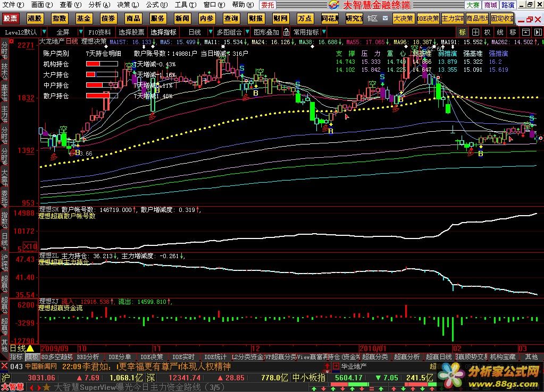Select the 指数 toolbar button
The image size is (544, 392).
[x=60, y=19]
